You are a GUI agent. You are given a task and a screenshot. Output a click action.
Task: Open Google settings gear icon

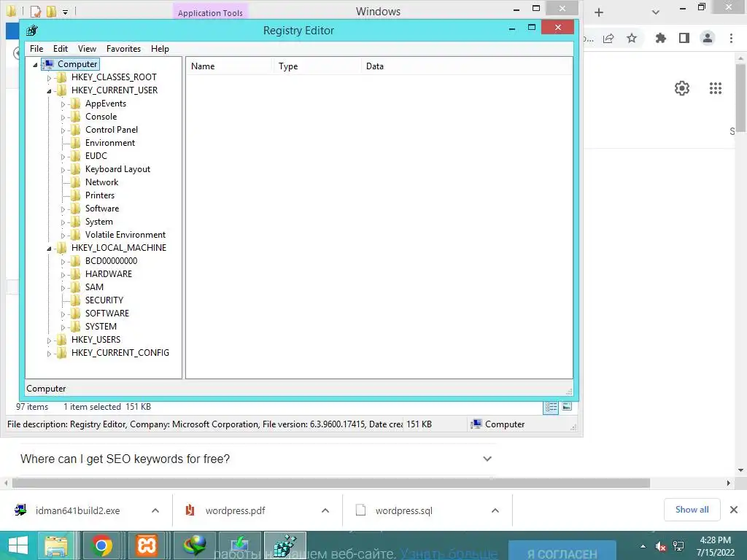click(x=682, y=88)
